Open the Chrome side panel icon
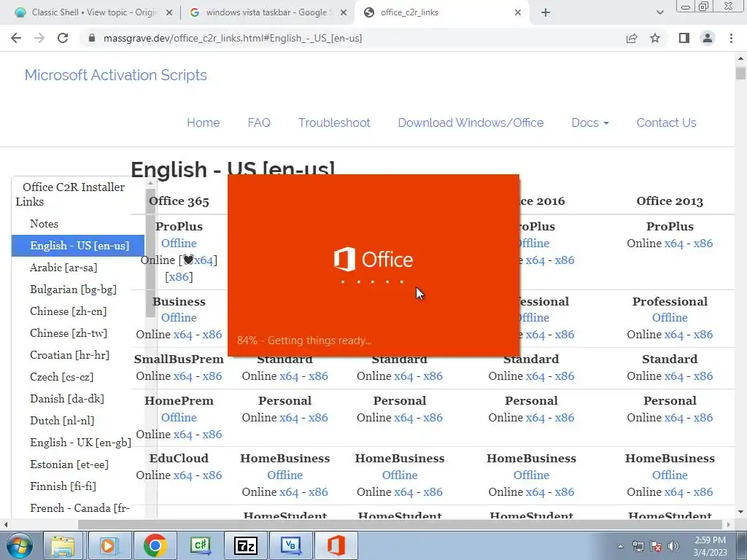The height and width of the screenshot is (560, 747). coord(684,38)
